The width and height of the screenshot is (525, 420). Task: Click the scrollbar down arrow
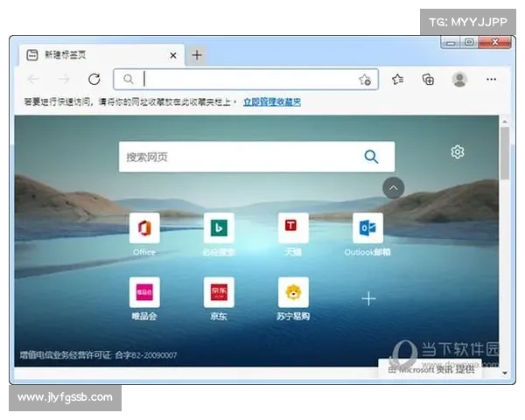click(x=505, y=373)
